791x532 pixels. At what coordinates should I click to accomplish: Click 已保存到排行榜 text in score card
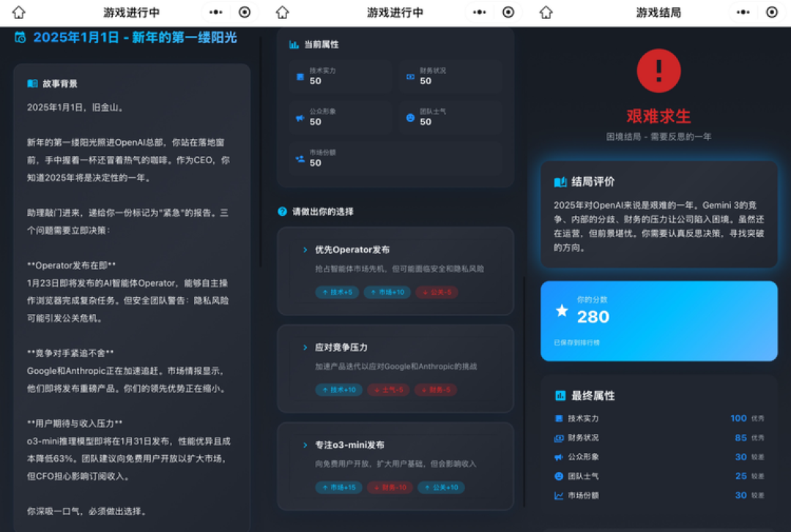click(x=576, y=342)
